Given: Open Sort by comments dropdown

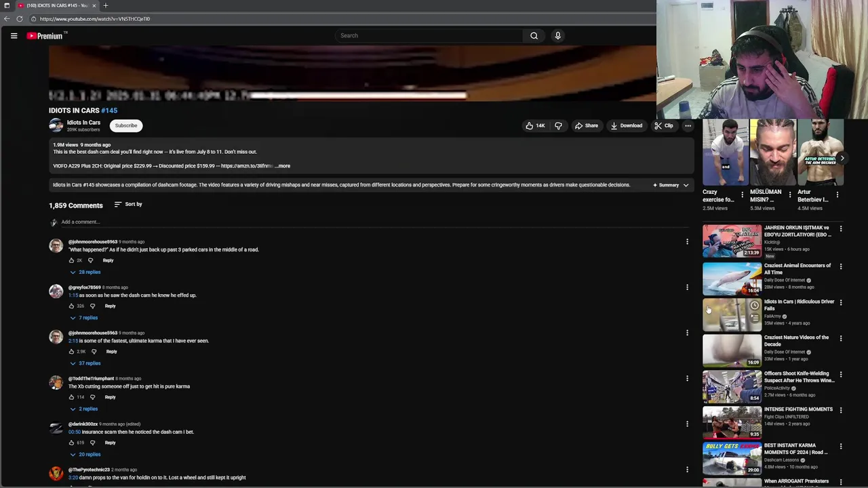Looking at the screenshot, I should (128, 204).
